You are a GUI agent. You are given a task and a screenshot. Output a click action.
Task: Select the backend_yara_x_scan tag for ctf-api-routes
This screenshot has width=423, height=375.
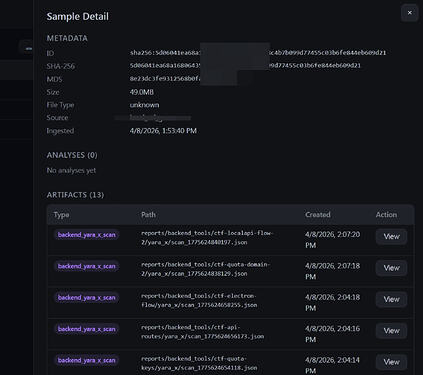[87, 329]
